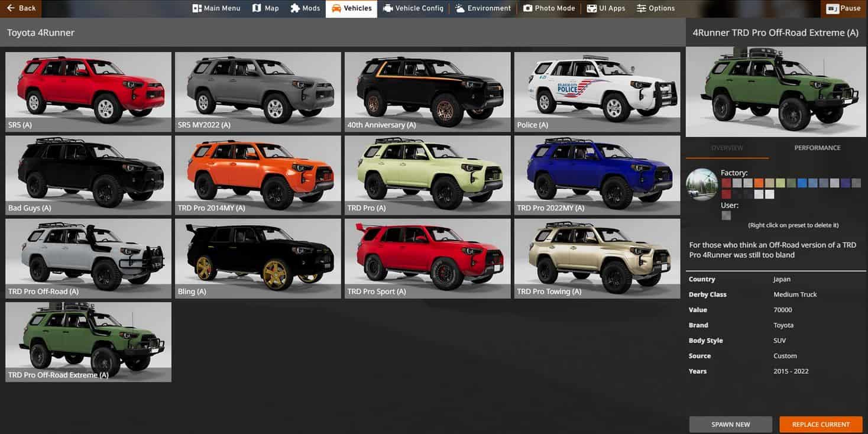868x434 pixels.
Task: Choose the gray User color preset
Action: click(726, 216)
